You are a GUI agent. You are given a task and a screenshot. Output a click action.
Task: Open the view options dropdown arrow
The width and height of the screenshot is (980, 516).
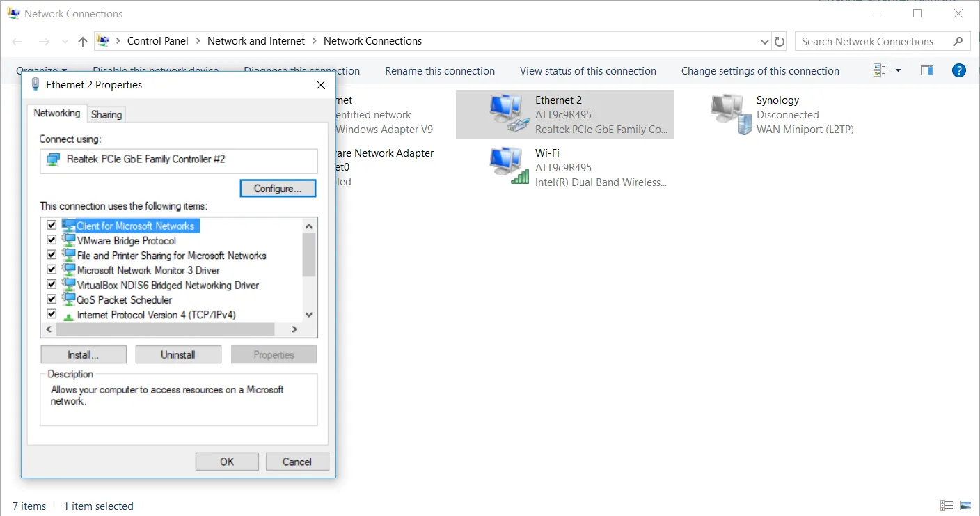[898, 70]
